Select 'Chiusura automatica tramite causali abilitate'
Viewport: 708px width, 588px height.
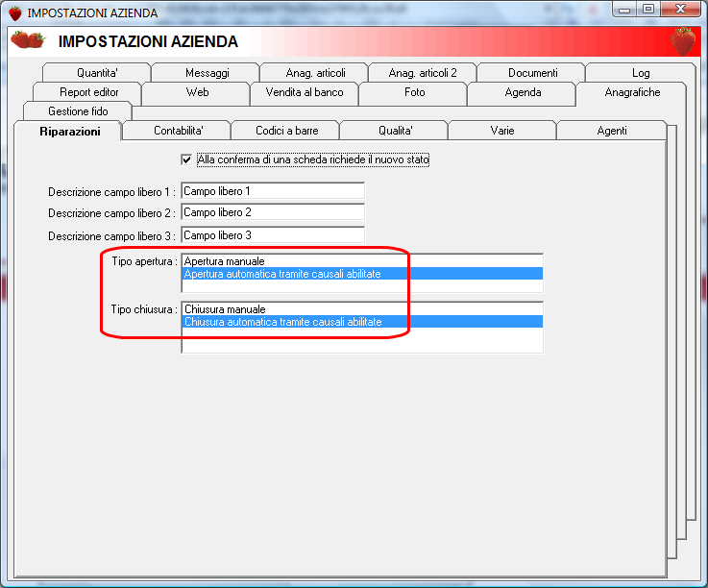click(362, 322)
